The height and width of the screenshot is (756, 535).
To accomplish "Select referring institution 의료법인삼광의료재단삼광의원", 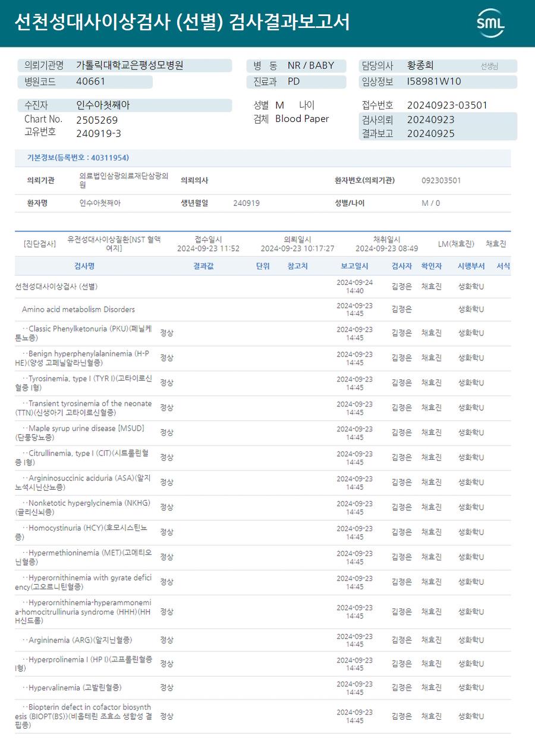I will [124, 180].
